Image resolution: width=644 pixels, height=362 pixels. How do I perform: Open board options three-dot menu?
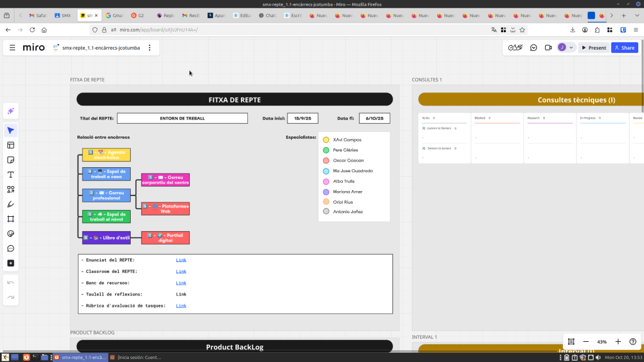click(149, 48)
